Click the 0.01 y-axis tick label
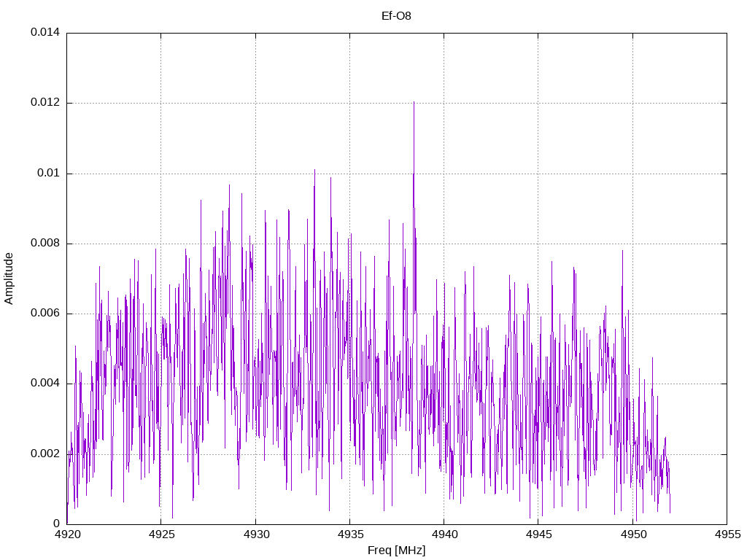 (x=49, y=173)
